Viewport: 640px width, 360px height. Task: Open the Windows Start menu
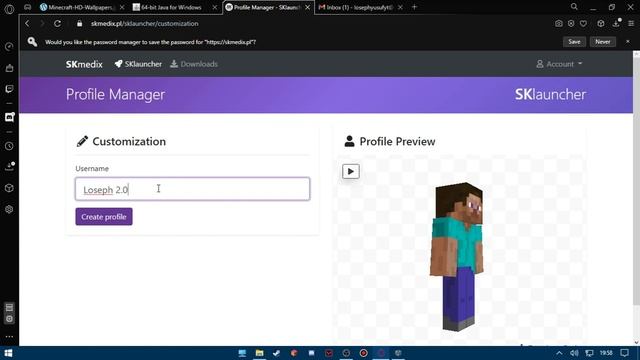(x=8, y=353)
